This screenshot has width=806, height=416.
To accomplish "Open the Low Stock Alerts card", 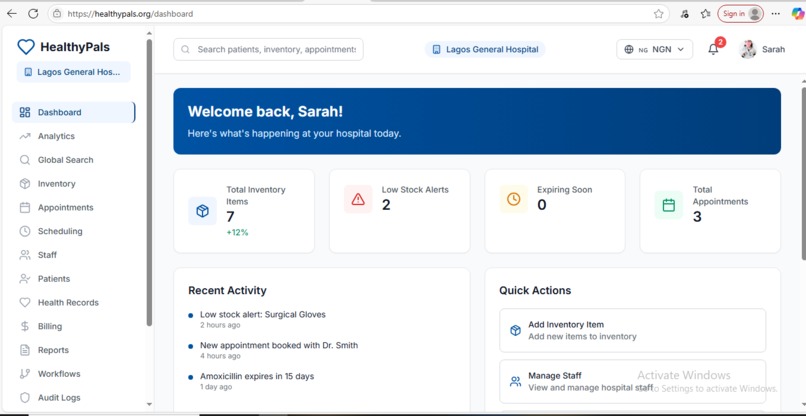I will (x=399, y=211).
